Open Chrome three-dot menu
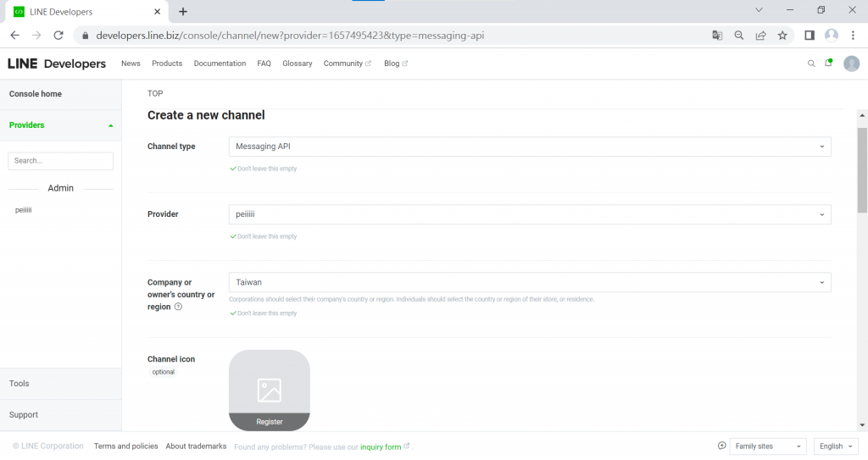The width and height of the screenshot is (868, 460). pyautogui.click(x=853, y=36)
